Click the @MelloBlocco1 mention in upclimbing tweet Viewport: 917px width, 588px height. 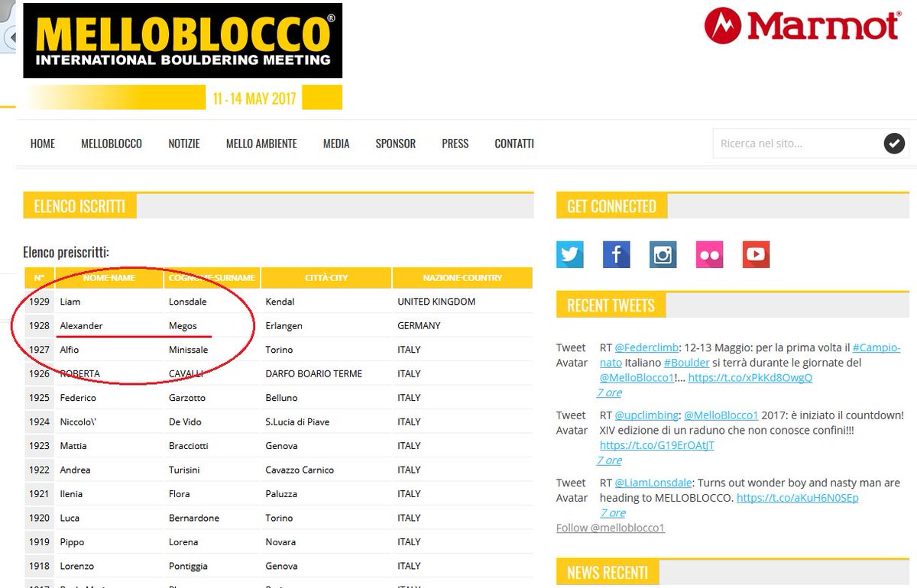click(x=721, y=415)
